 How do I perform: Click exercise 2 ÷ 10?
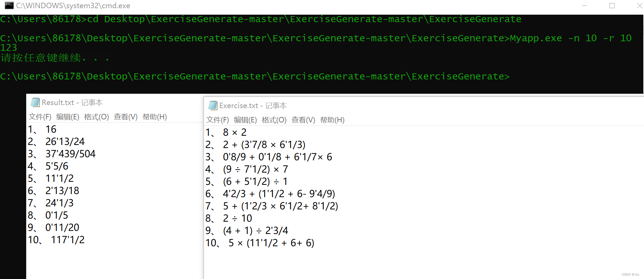click(x=238, y=218)
